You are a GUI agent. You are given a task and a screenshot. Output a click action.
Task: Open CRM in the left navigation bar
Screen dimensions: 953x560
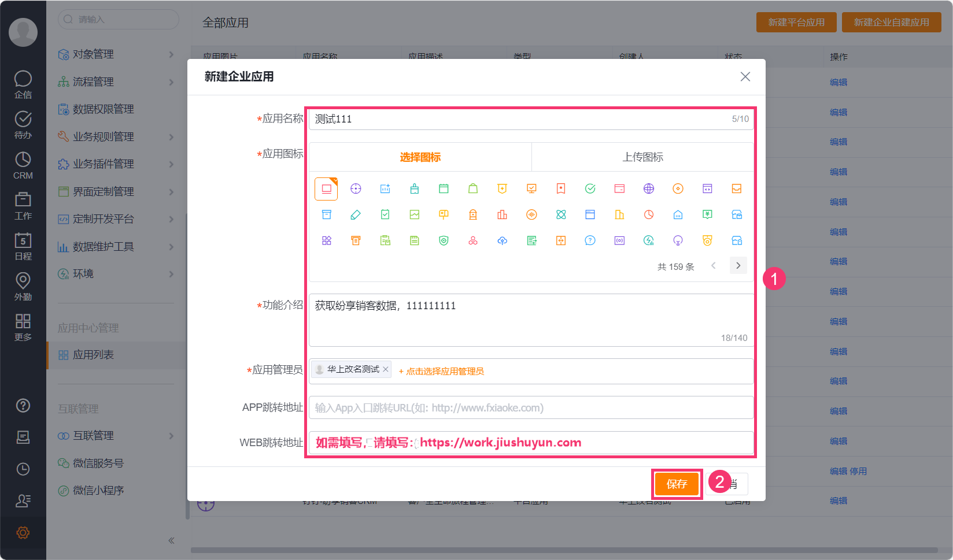tap(23, 165)
